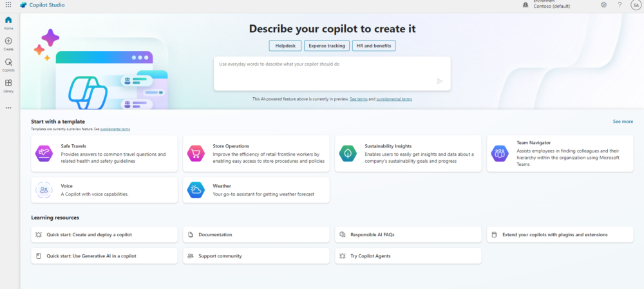Open Create in the left sidebar
The image size is (644, 289).
(8, 44)
